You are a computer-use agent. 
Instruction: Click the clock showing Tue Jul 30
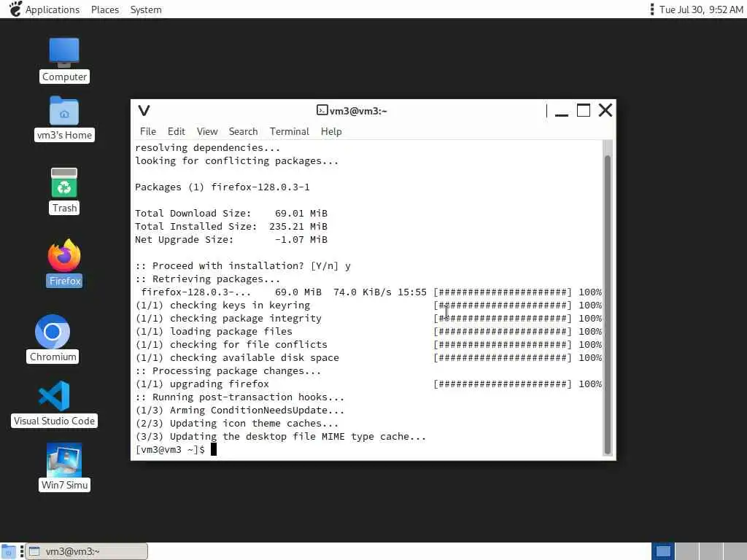701,9
